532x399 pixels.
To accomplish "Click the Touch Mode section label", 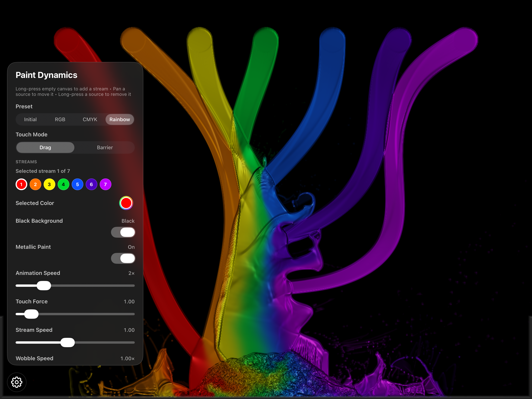I will tap(32, 134).
